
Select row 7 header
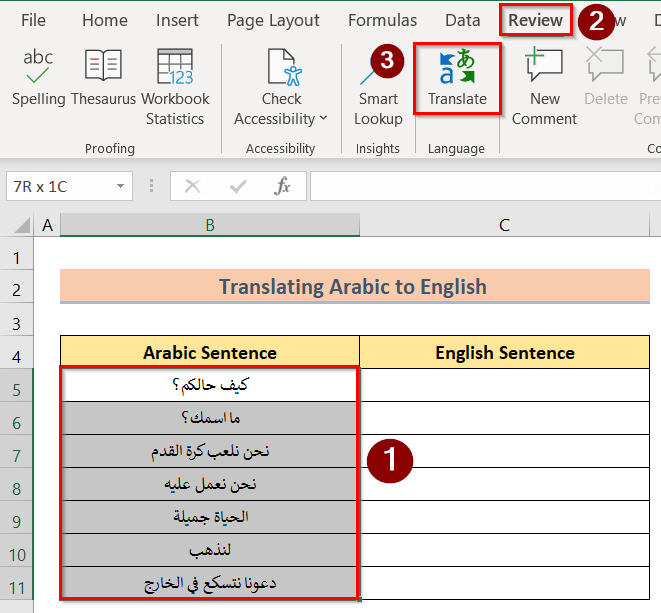[x=16, y=456]
